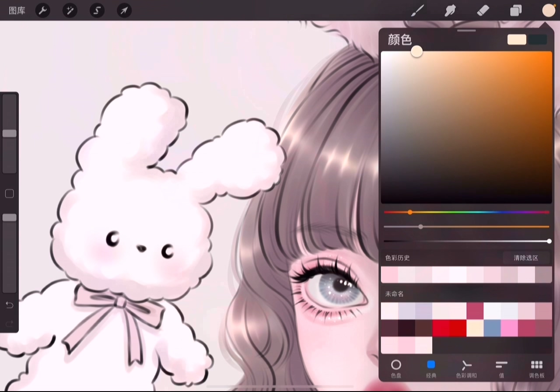Select the dark secondary color chip
This screenshot has height=392, width=560.
[x=538, y=39]
